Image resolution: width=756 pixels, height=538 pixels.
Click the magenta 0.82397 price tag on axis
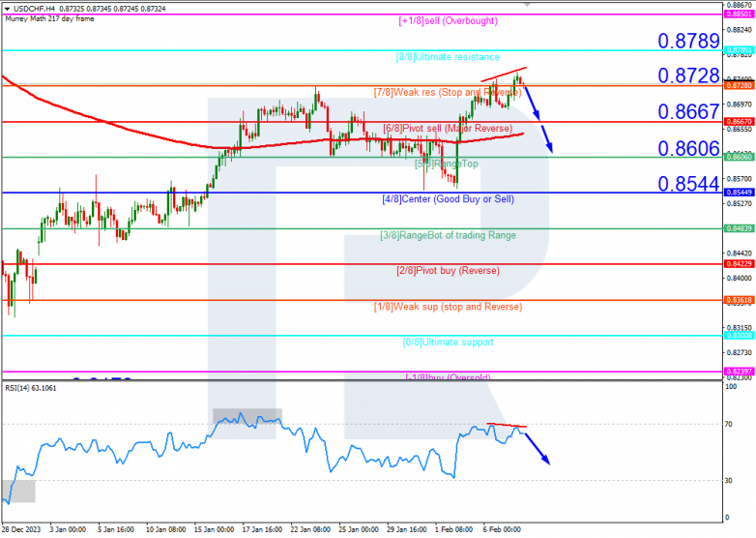coord(739,372)
